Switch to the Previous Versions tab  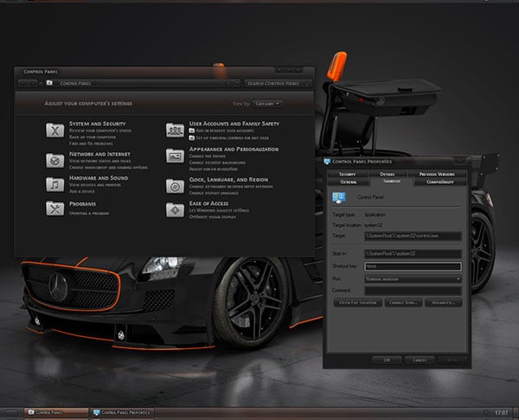click(x=437, y=174)
